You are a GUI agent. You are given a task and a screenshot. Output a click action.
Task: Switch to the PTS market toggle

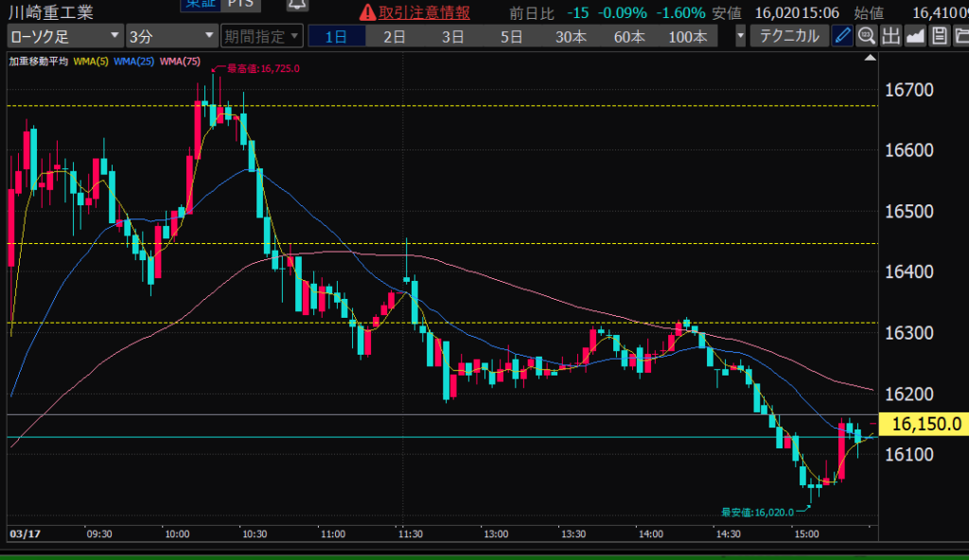click(240, 5)
